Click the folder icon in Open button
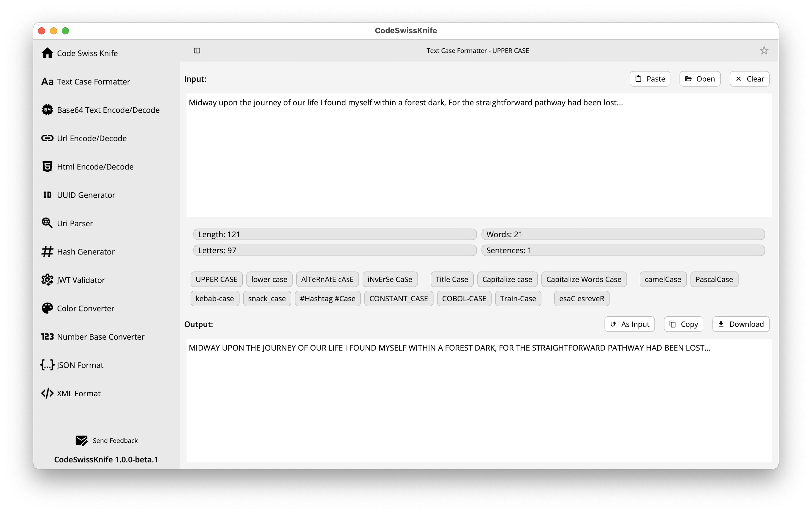The height and width of the screenshot is (513, 812). coord(688,79)
